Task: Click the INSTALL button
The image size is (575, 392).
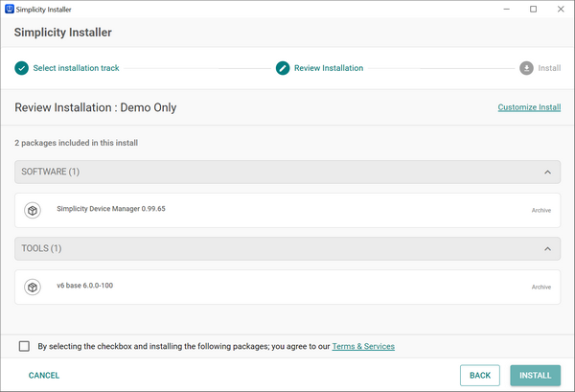Action: coord(536,375)
